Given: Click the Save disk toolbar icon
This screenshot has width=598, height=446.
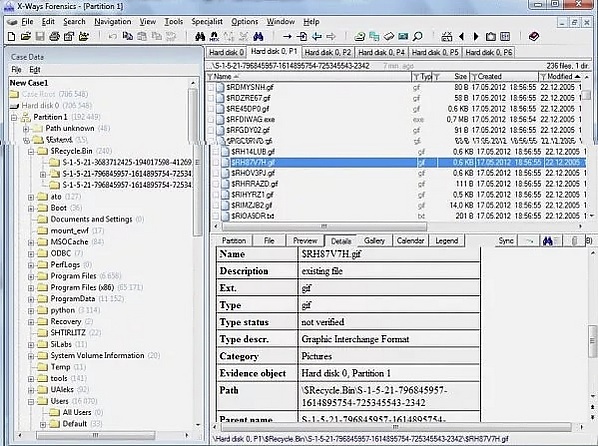Looking at the screenshot, I should click(40, 37).
